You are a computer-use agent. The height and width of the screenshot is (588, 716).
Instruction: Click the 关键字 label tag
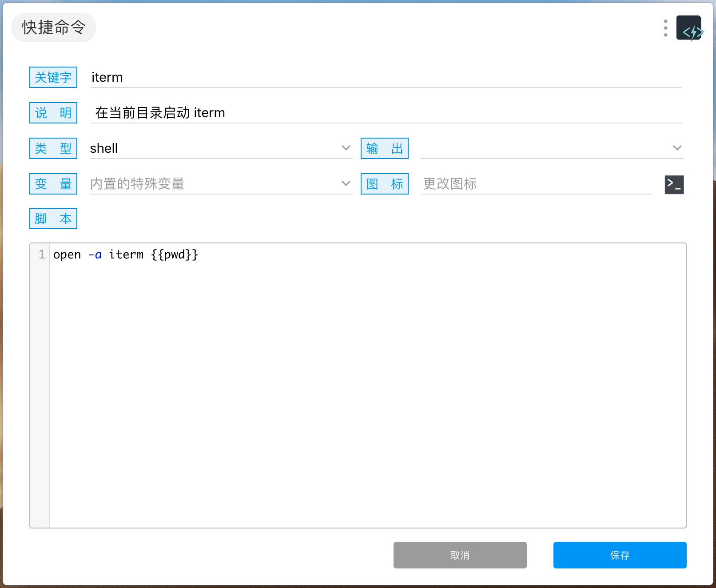coord(53,77)
